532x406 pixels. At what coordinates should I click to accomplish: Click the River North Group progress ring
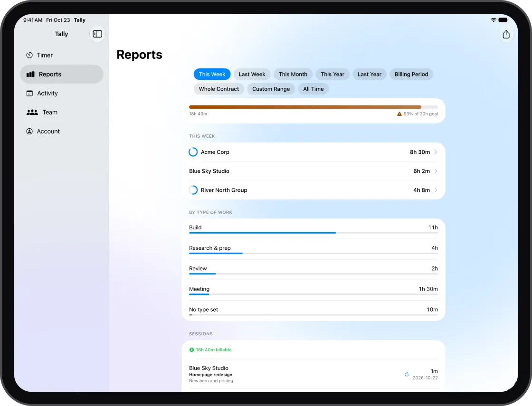click(x=193, y=190)
